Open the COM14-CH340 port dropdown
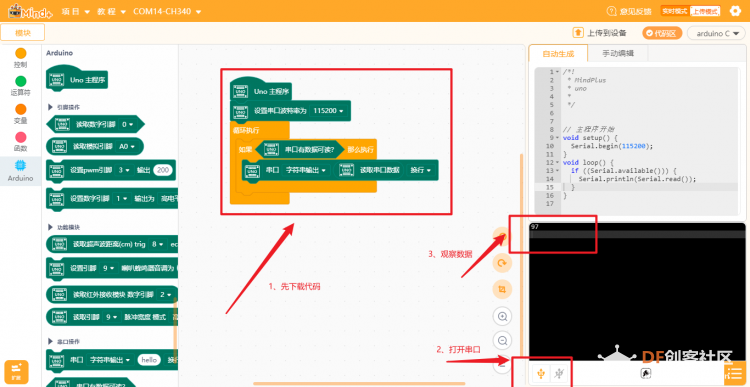The height and width of the screenshot is (387, 750). [x=167, y=11]
